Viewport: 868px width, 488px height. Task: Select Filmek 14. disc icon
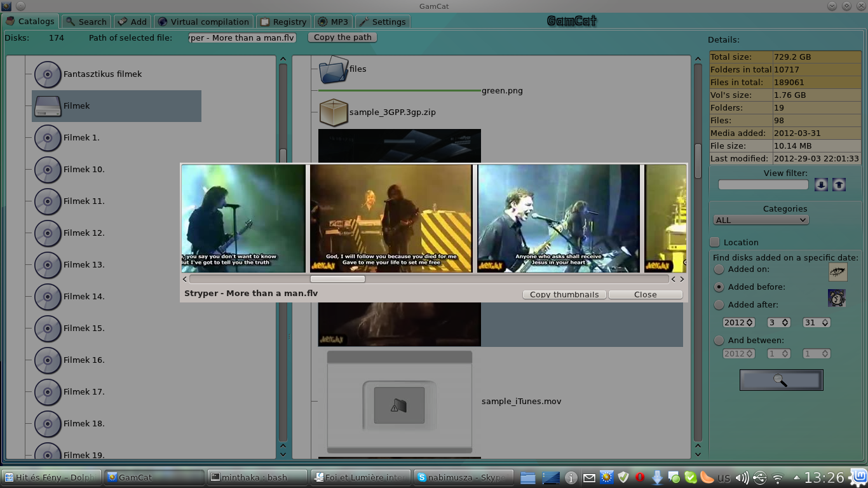(x=48, y=297)
